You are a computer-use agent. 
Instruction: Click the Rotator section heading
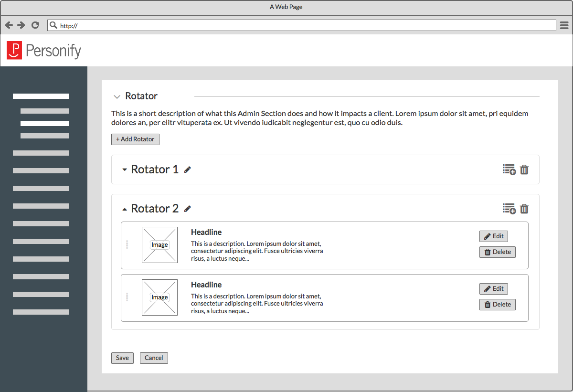(141, 96)
